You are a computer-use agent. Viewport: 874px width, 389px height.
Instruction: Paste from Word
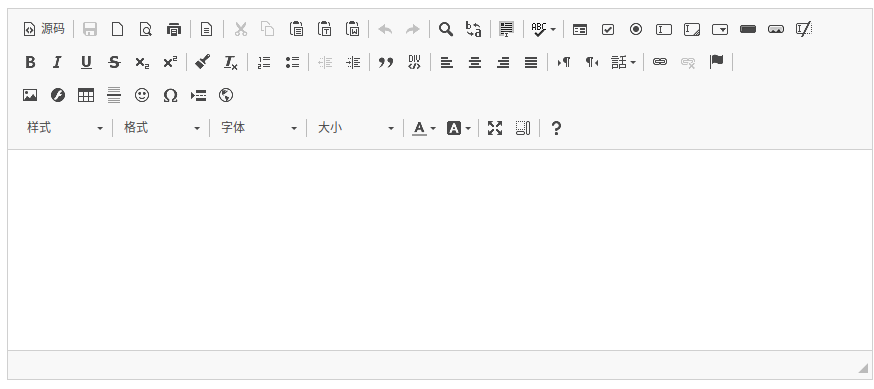(x=353, y=29)
